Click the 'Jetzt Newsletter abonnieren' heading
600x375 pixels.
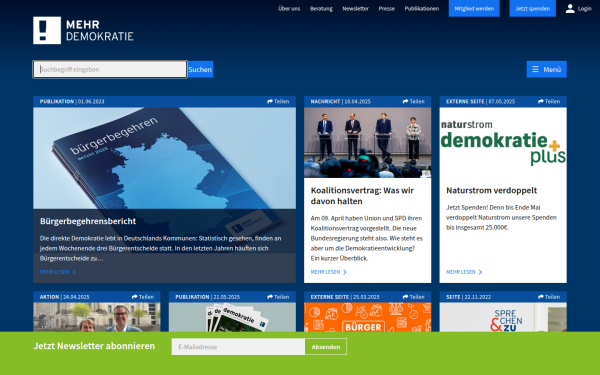[x=94, y=346]
